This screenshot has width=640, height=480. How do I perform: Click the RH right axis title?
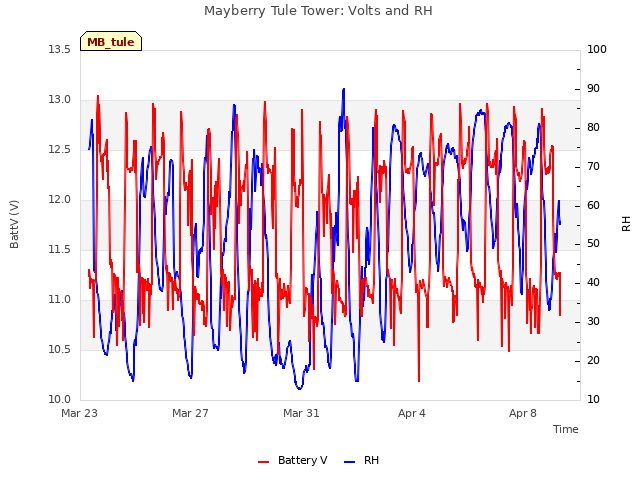(626, 224)
